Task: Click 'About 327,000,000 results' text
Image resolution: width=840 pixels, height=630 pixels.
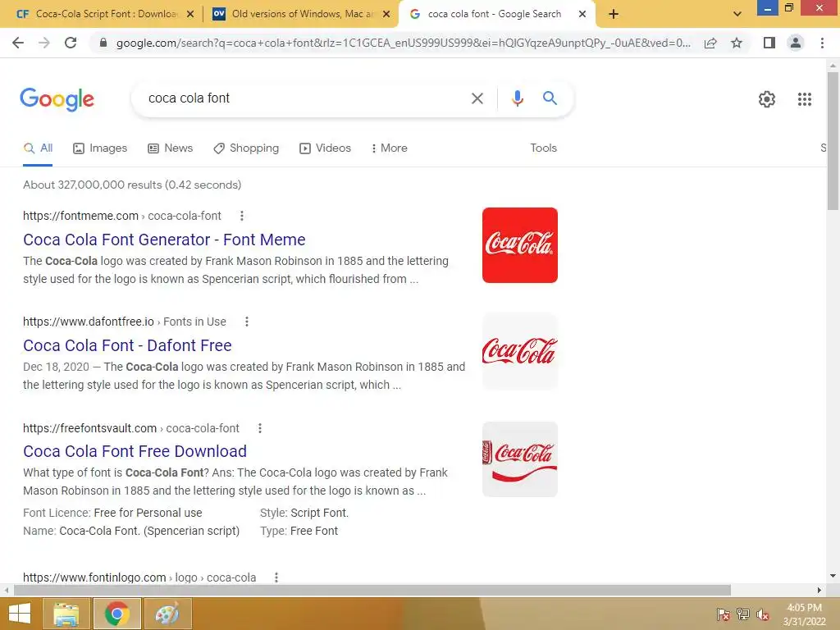Action: coord(92,185)
